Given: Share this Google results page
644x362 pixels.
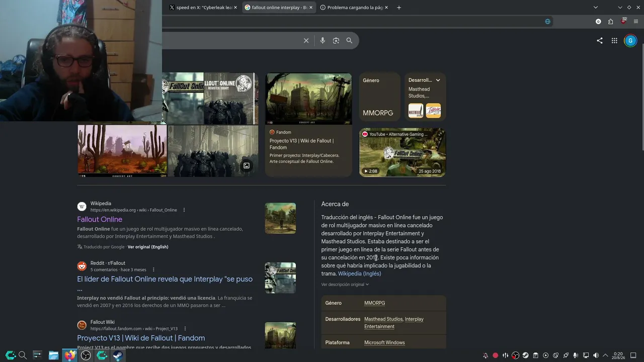Looking at the screenshot, I should 600,41.
